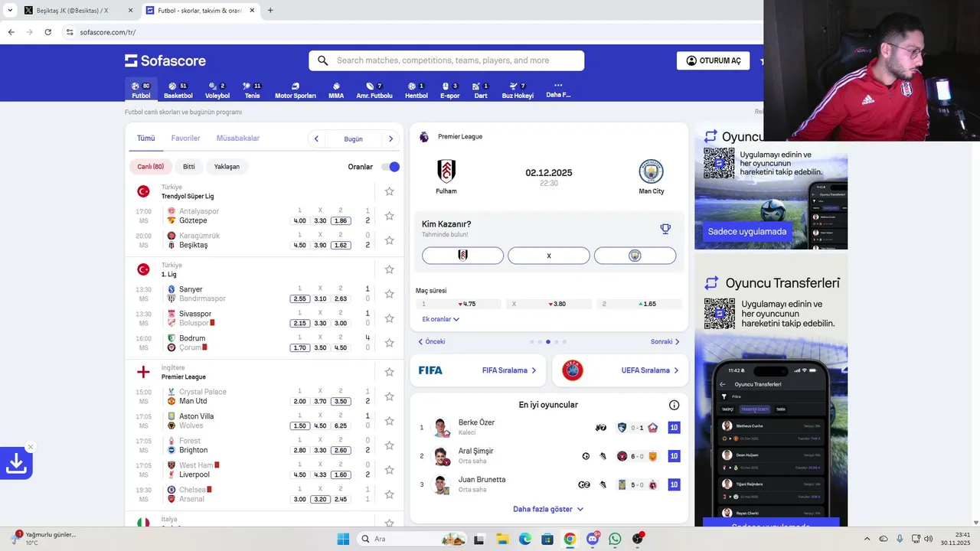This screenshot has width=980, height=551.
Task: Click the search box in Sofascore header
Action: [x=446, y=60]
